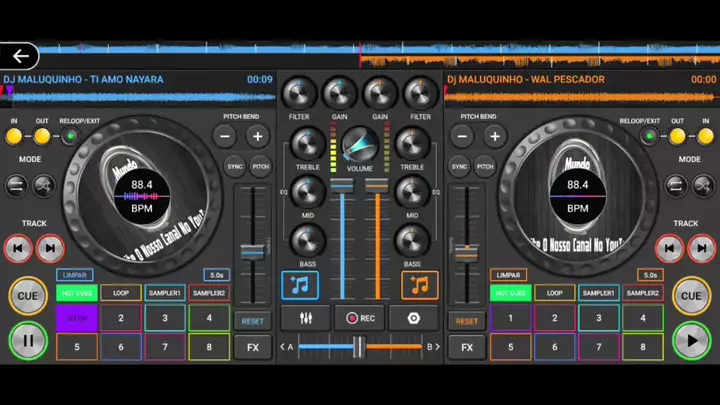This screenshot has width=720, height=405.
Task: Toggle SYNC on the left deck
Action: click(235, 167)
